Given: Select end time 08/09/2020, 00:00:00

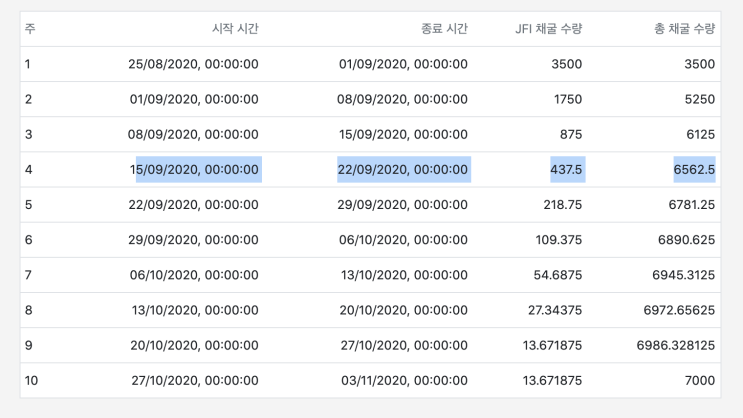Looking at the screenshot, I should point(402,99).
